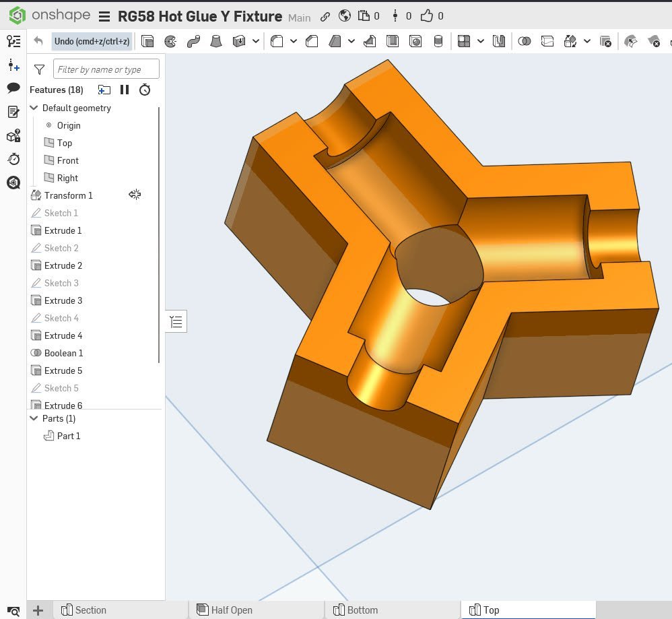Collapse the Default geometry group
The height and width of the screenshot is (619, 672).
[34, 108]
